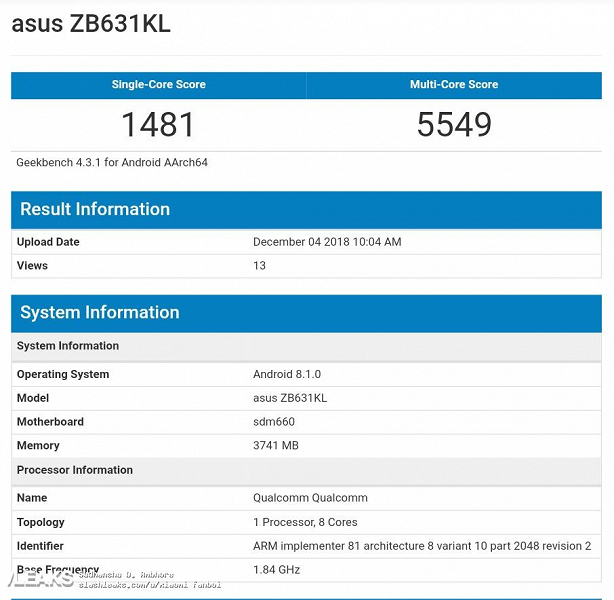Select the Model label
Image resolution: width=614 pixels, height=600 pixels.
tap(33, 398)
